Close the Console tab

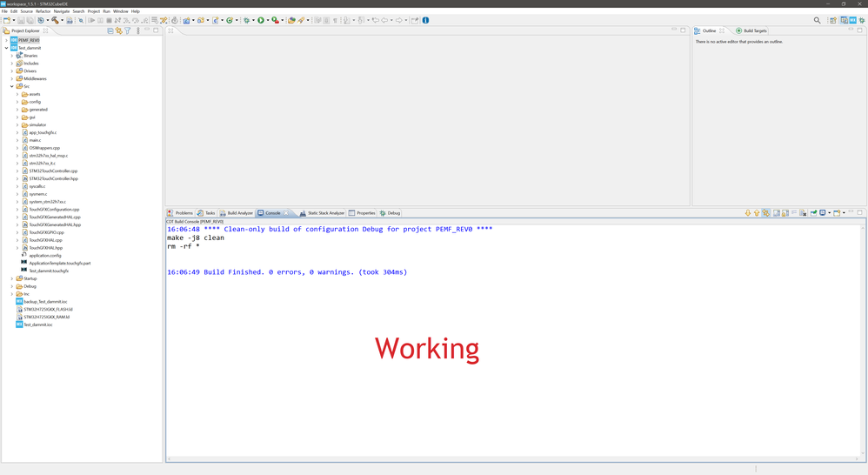pos(285,212)
